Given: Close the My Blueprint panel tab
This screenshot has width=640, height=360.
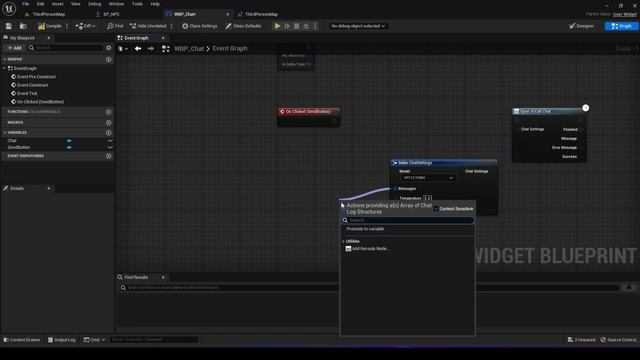Looking at the screenshot, I should click(x=49, y=38).
